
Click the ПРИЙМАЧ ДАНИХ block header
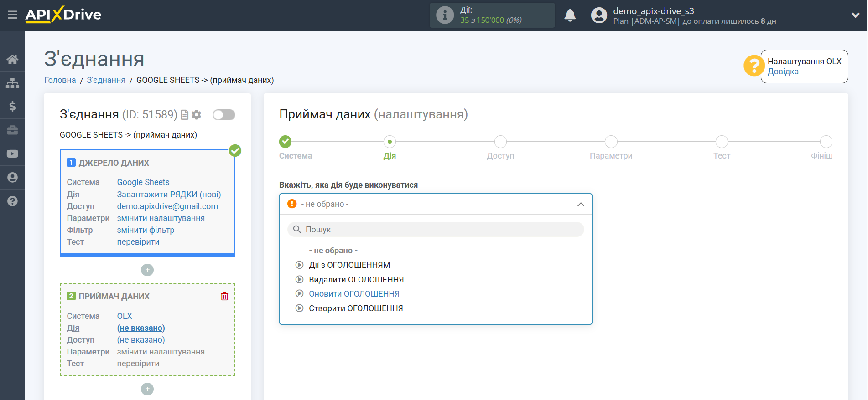tap(114, 297)
